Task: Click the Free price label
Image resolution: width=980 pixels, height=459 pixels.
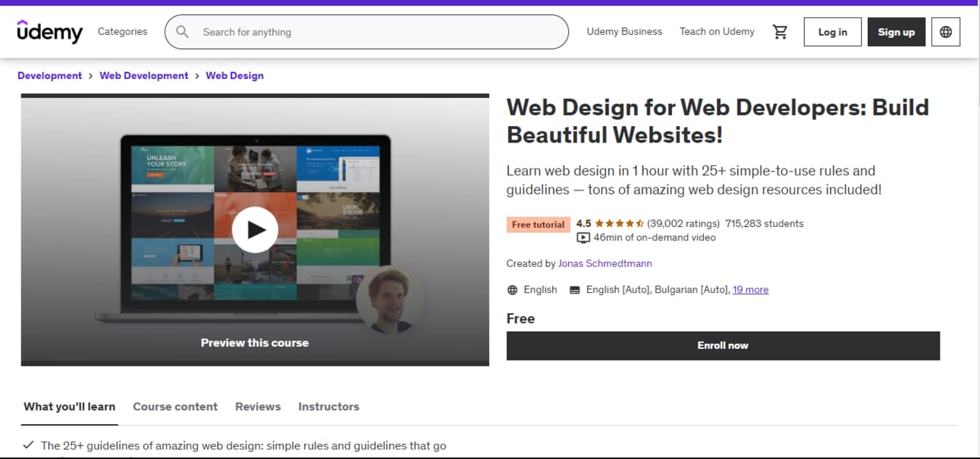Action: tap(520, 319)
